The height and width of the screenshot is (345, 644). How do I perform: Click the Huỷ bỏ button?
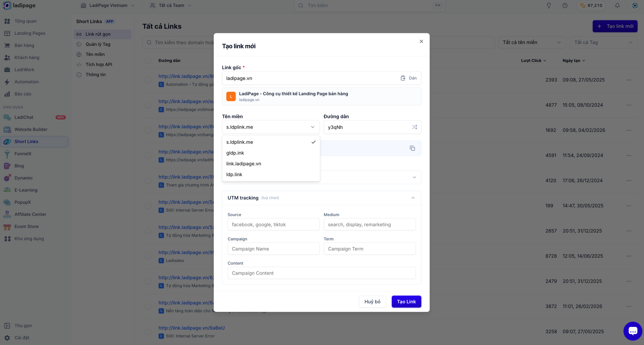click(x=372, y=301)
